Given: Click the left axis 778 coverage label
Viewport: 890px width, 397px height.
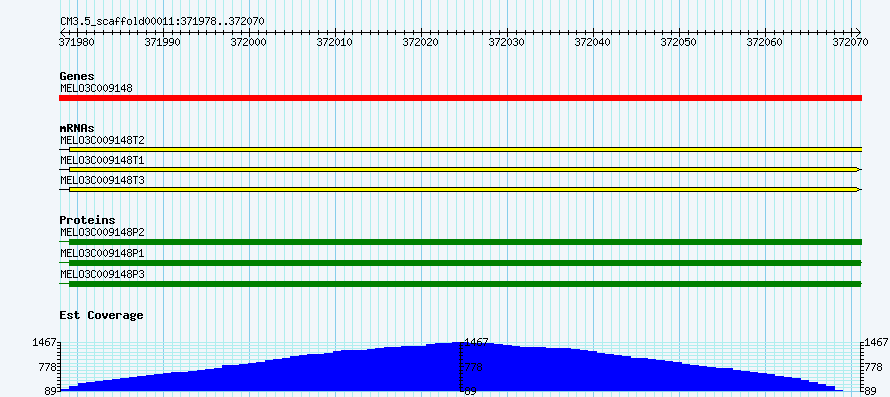Looking at the screenshot, I should [x=47, y=367].
